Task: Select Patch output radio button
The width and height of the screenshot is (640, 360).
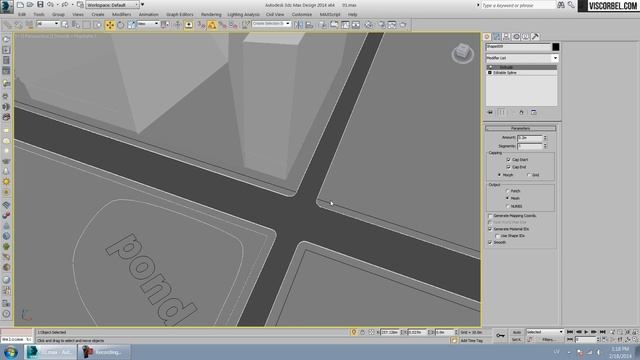Action: pos(508,191)
